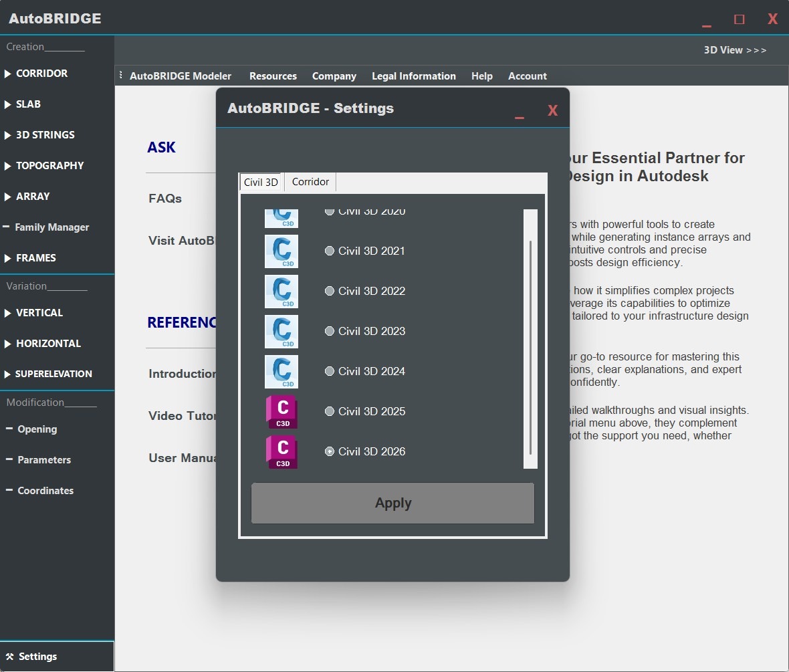Click the magenta Civil 3D 2026 icon

(281, 452)
